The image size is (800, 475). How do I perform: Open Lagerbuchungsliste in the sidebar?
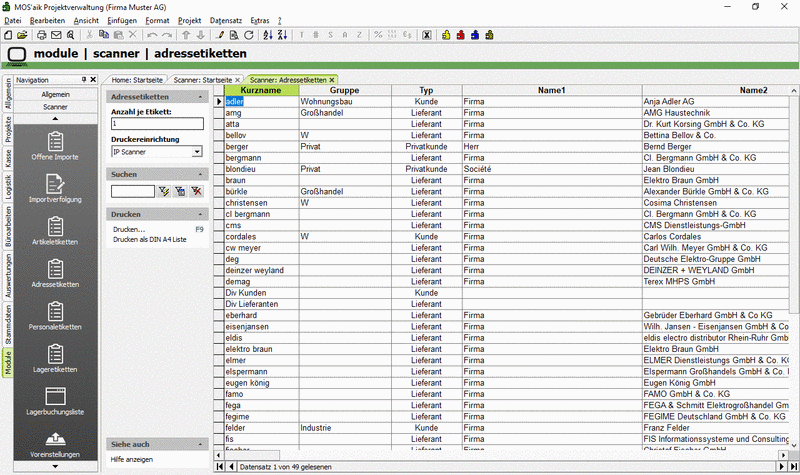coord(55,401)
